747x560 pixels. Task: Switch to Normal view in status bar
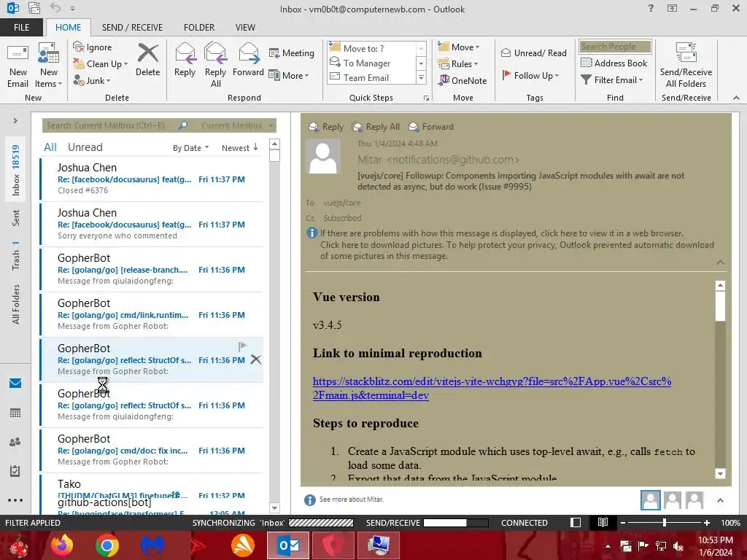576,522
